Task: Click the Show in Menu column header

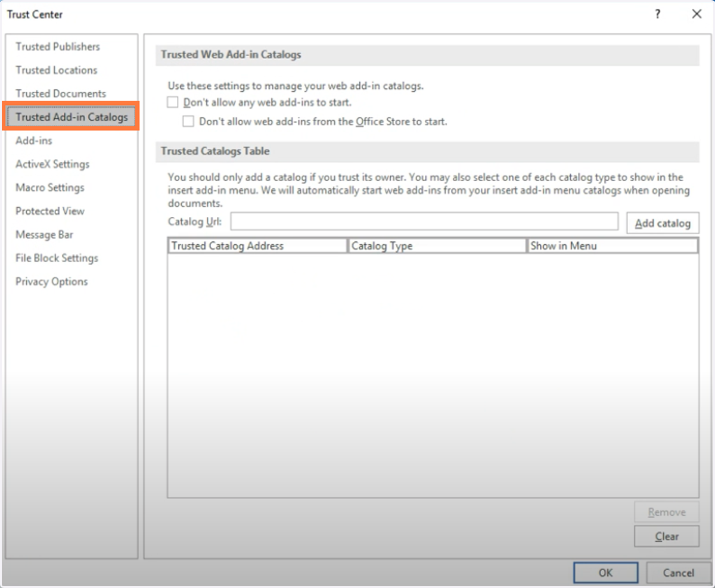Action: pyautogui.click(x=613, y=245)
